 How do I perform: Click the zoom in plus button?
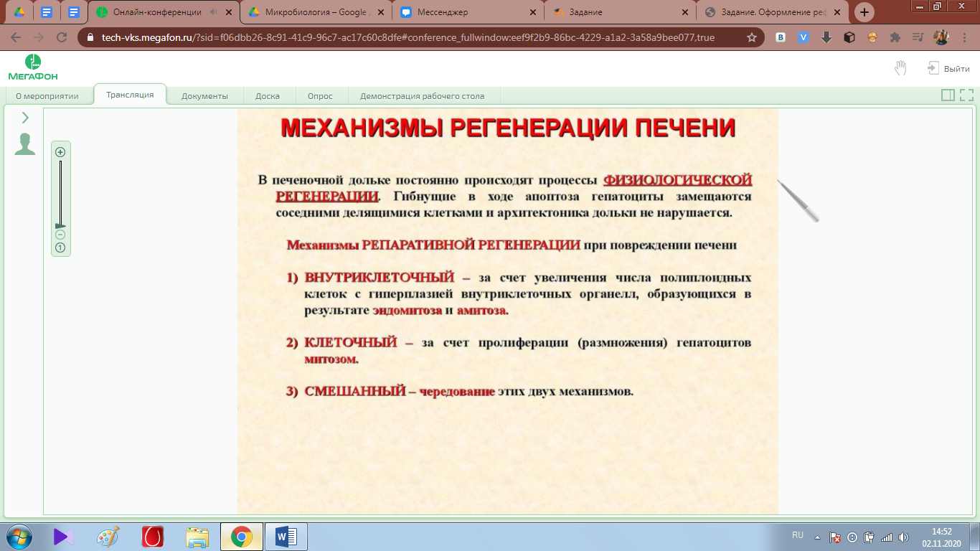(60, 151)
